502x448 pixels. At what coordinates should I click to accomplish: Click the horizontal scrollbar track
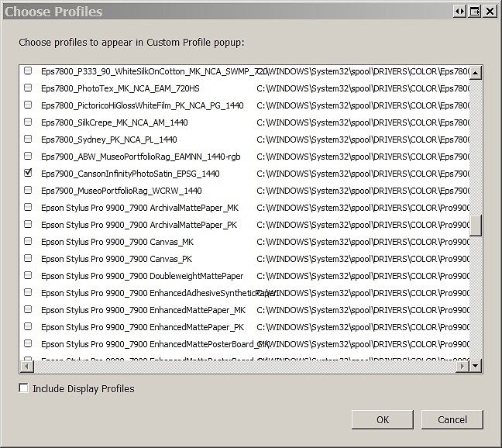243,366
